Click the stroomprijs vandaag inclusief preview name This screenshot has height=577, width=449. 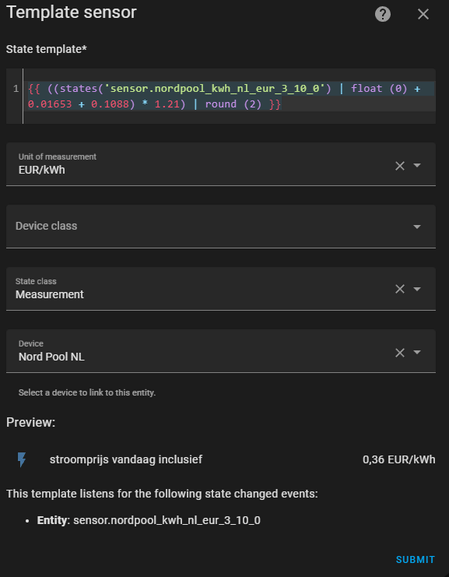(x=126, y=460)
